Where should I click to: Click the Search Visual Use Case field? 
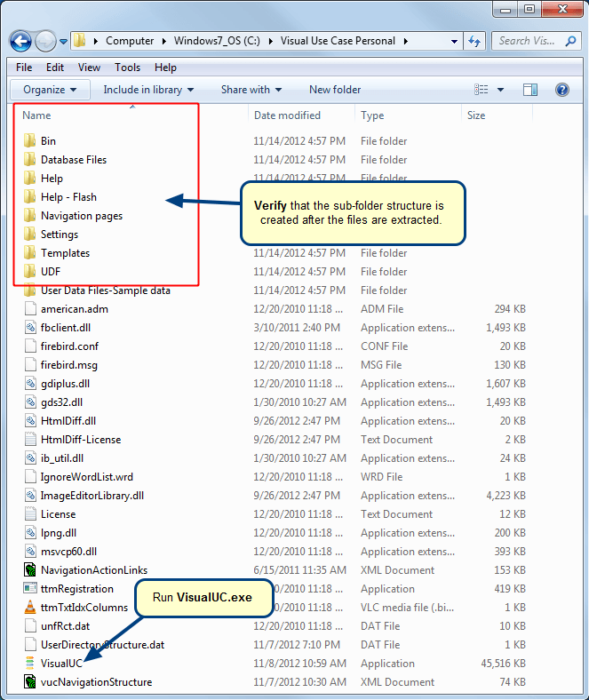click(527, 41)
